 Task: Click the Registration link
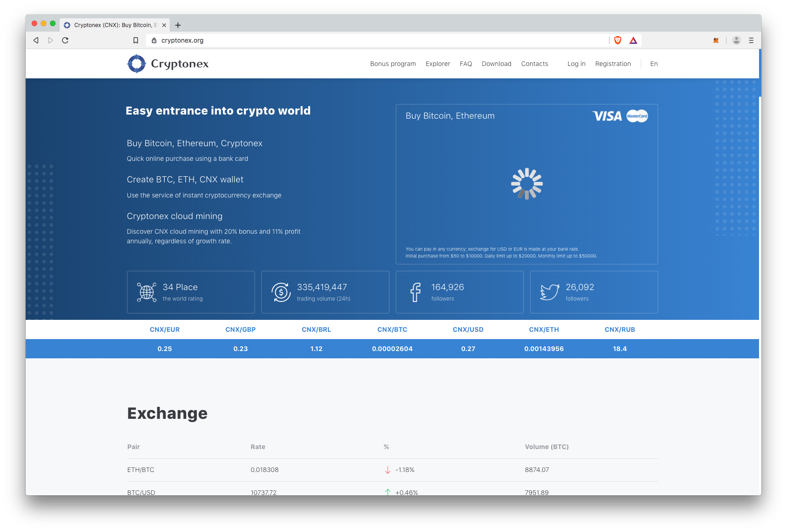pyautogui.click(x=613, y=64)
